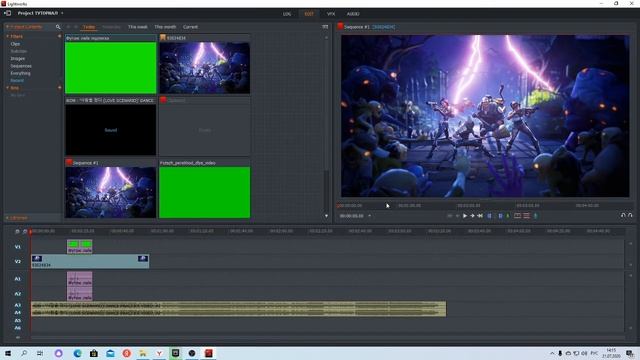Click the redo arrow in the viewer
The height and width of the screenshot is (360, 640).
pyautogui.click(x=630, y=215)
